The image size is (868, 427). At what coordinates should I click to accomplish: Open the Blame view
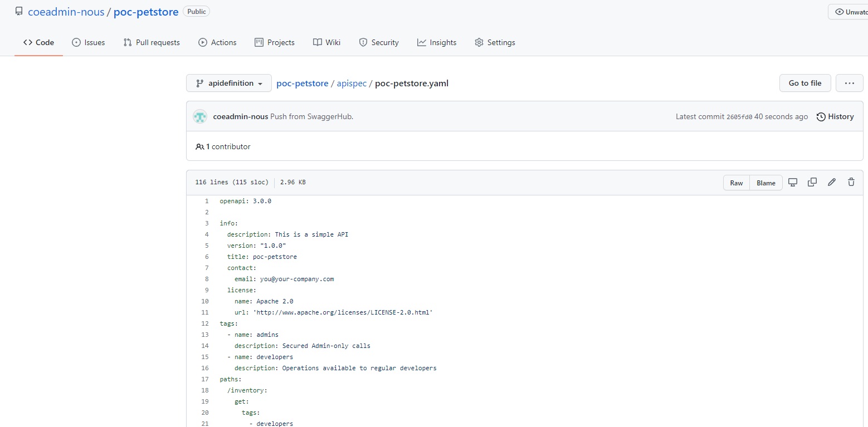click(x=766, y=183)
